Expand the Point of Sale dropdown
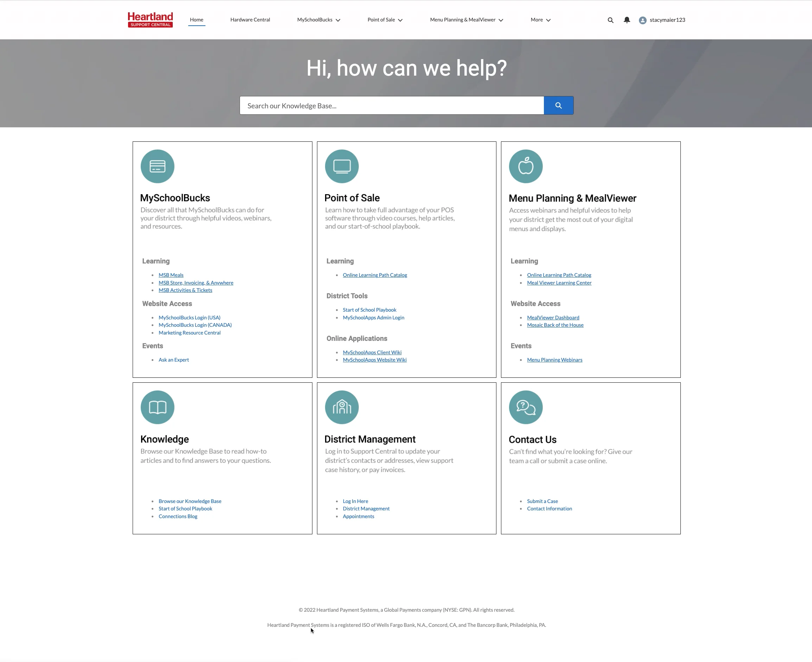This screenshot has height=662, width=812. (x=385, y=19)
